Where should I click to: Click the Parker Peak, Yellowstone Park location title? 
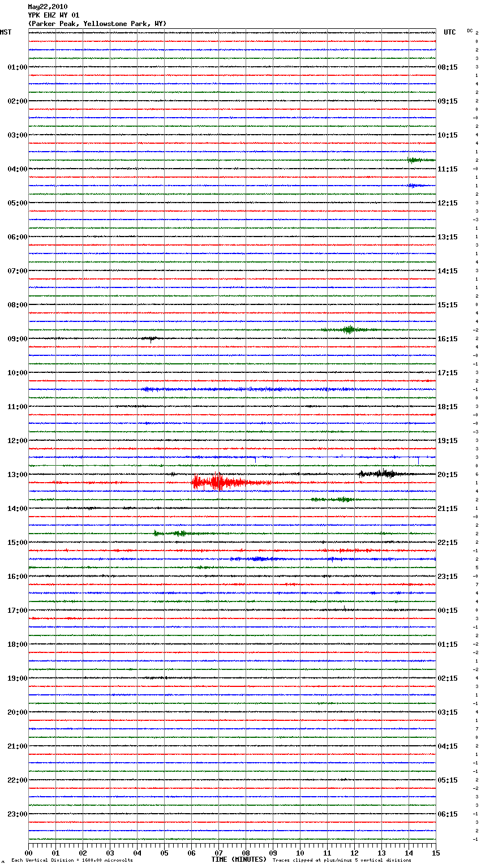(x=97, y=24)
